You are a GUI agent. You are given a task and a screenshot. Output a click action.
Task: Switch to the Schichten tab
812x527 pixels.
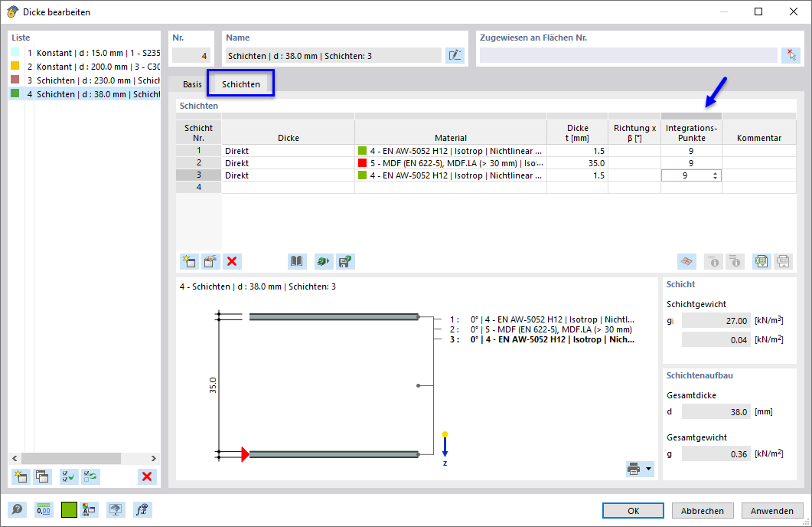click(x=241, y=84)
